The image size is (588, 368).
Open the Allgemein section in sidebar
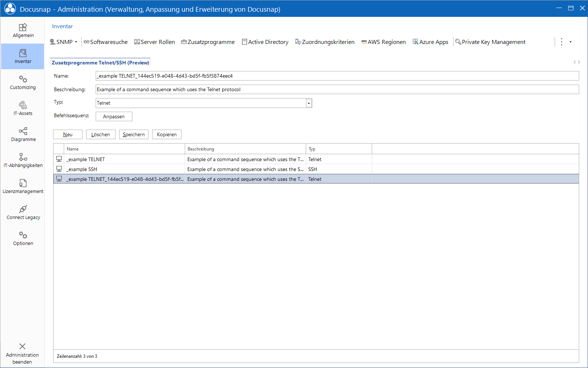click(23, 30)
